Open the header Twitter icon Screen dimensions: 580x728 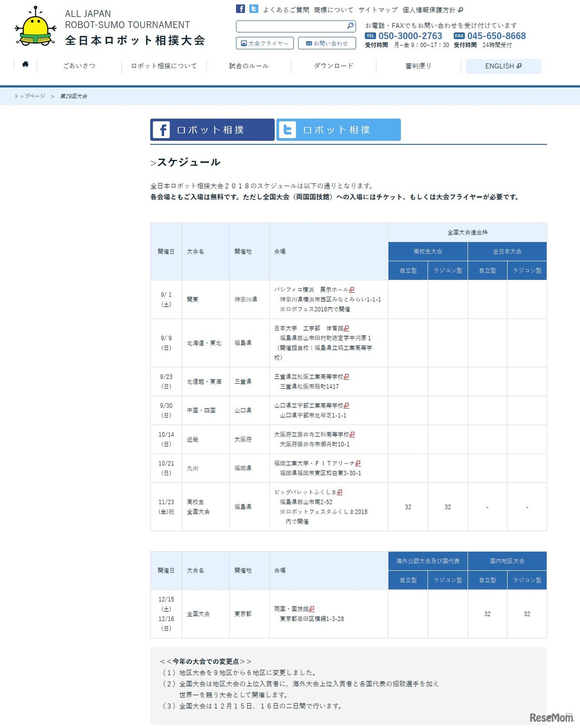[x=254, y=9]
